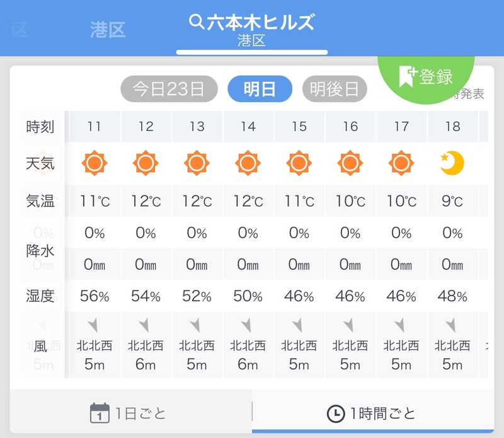Switch to the 1日ごと daily tab
504x438 pixels.
pos(130,413)
